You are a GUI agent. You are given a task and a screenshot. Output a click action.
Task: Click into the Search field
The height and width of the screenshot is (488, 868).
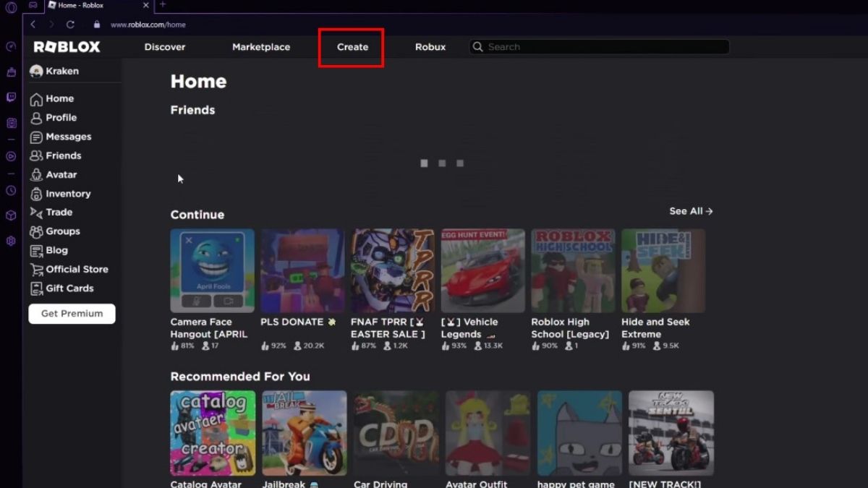[x=599, y=47]
